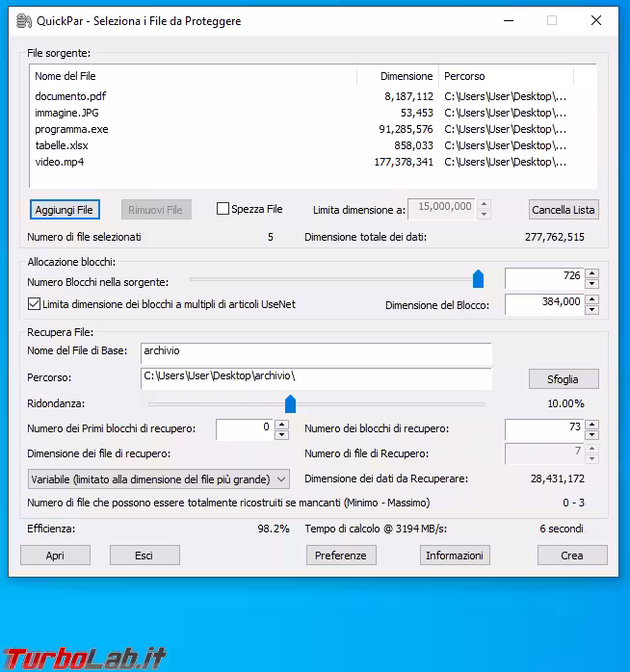Select video.mp4 in the source list
Screen dimensions: 630x672
(x=60, y=162)
